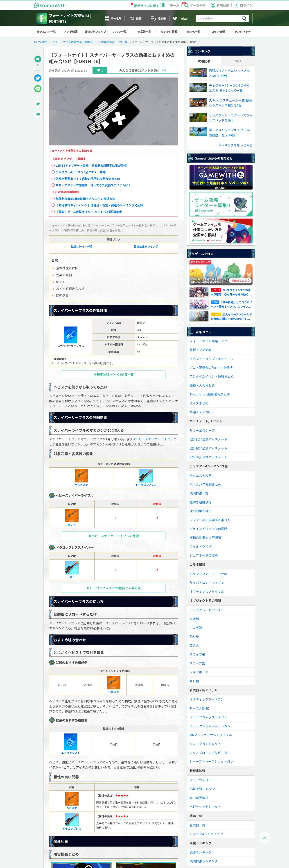This screenshot has height=868, width=289.
Task: Click ドラゴンブレスSRの性能と入手方法 button
Action: point(113,588)
